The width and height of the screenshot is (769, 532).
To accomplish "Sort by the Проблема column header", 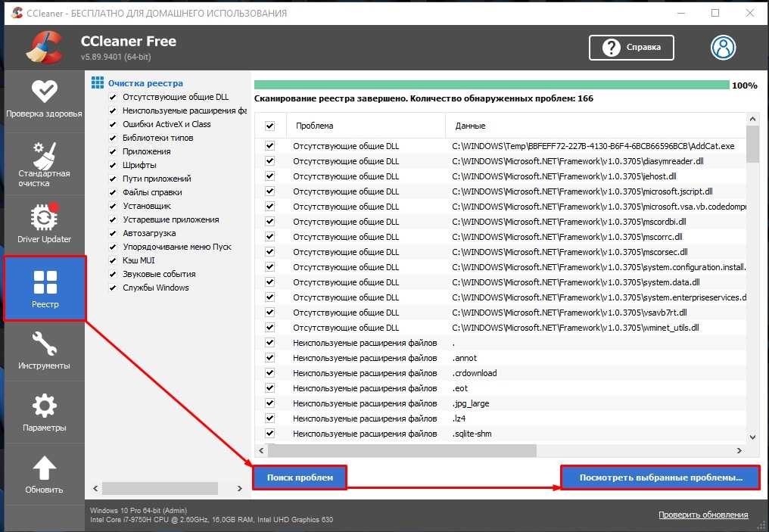I will tap(366, 126).
